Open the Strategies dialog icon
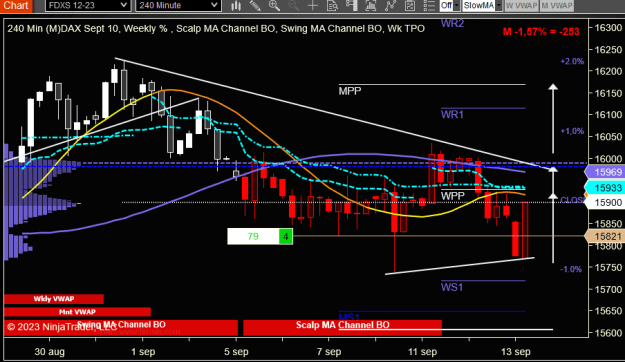The height and width of the screenshot is (362, 625). point(409,6)
